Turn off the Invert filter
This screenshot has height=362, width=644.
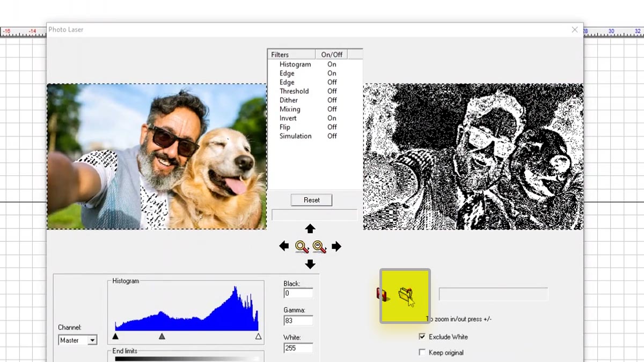331,118
